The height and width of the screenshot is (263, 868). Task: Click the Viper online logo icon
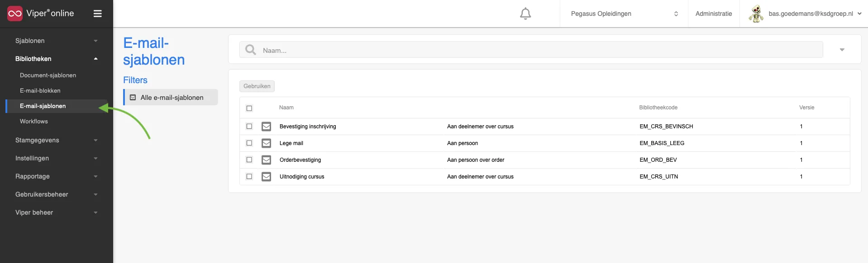(x=15, y=14)
